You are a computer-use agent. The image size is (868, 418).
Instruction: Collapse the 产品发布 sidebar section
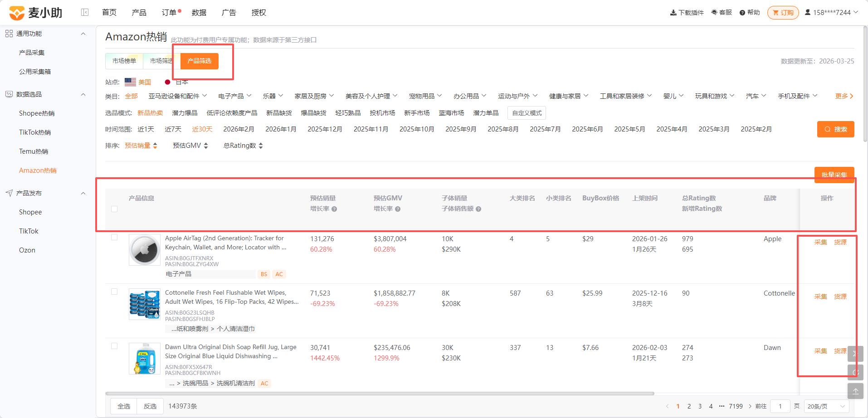(x=83, y=193)
